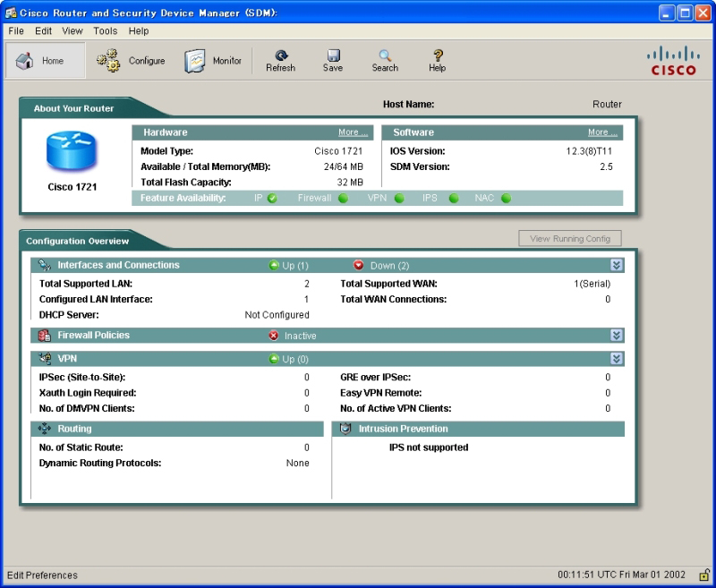Click the Cisco logo
Screen dimensions: 716x588
(673, 61)
